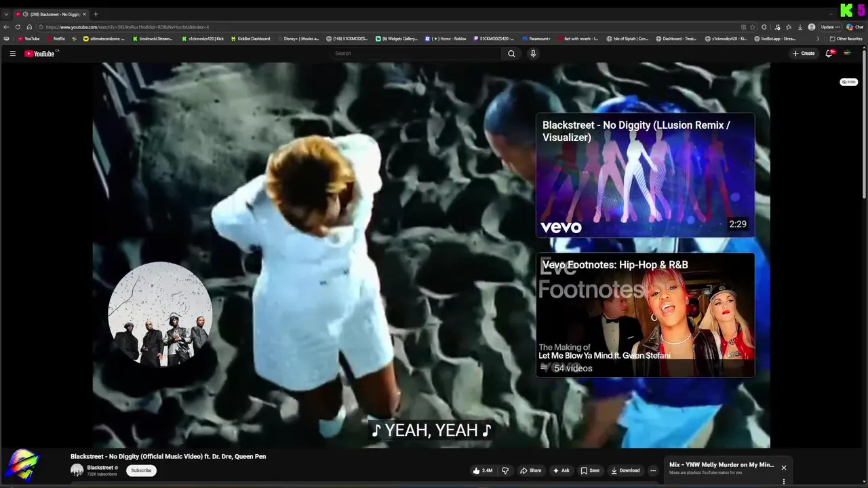Open s1ckmodzs420 | Kick bookmark
868x488 pixels.
pos(203,39)
